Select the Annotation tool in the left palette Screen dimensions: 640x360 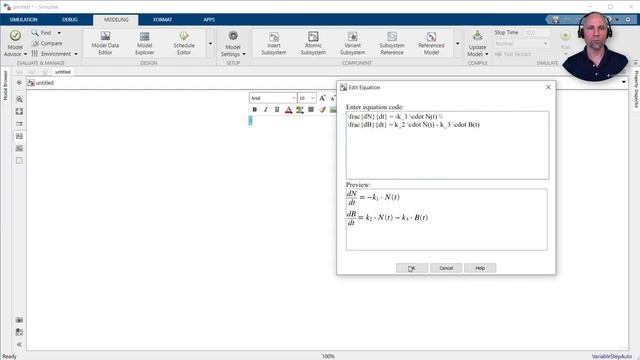(x=19, y=136)
